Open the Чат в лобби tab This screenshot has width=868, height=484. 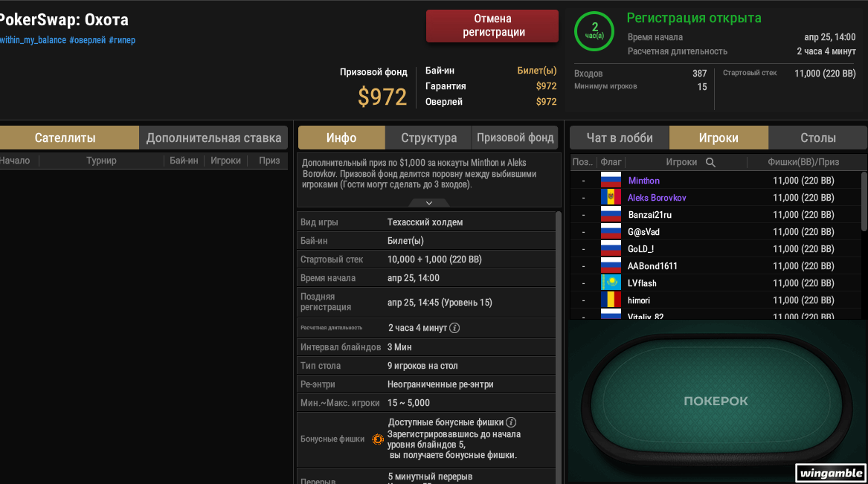[x=620, y=138]
